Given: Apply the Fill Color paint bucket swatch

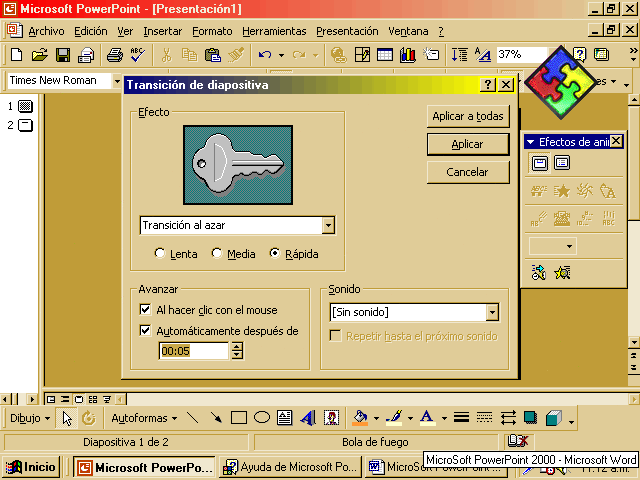Looking at the screenshot, I should tap(360, 418).
